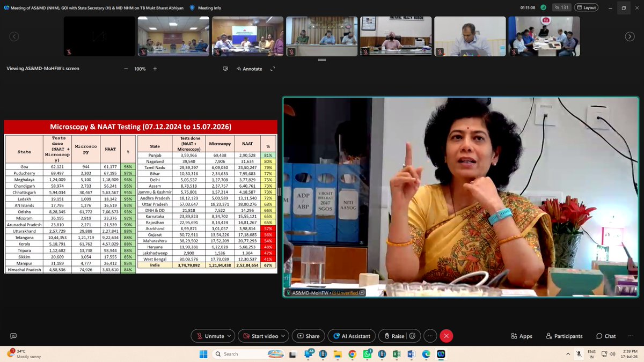Toggle closed captions icon at bottom left
The height and width of the screenshot is (362, 644).
pos(14,336)
